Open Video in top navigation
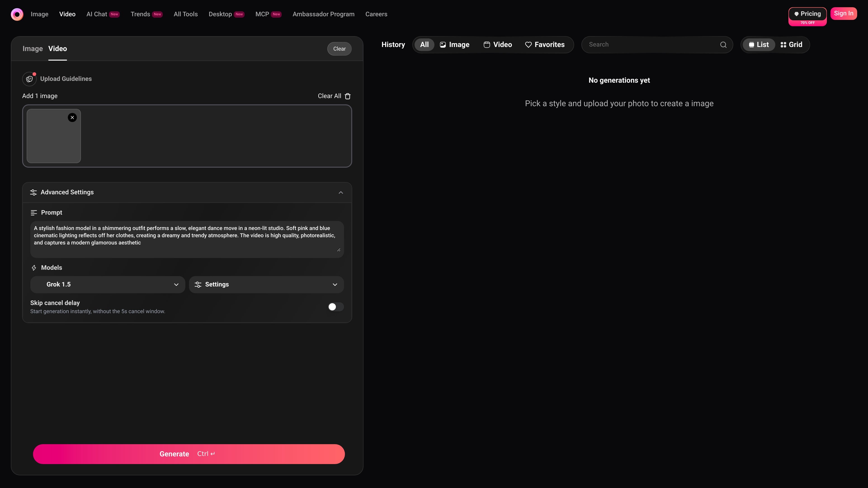The height and width of the screenshot is (488, 868). pyautogui.click(x=67, y=14)
